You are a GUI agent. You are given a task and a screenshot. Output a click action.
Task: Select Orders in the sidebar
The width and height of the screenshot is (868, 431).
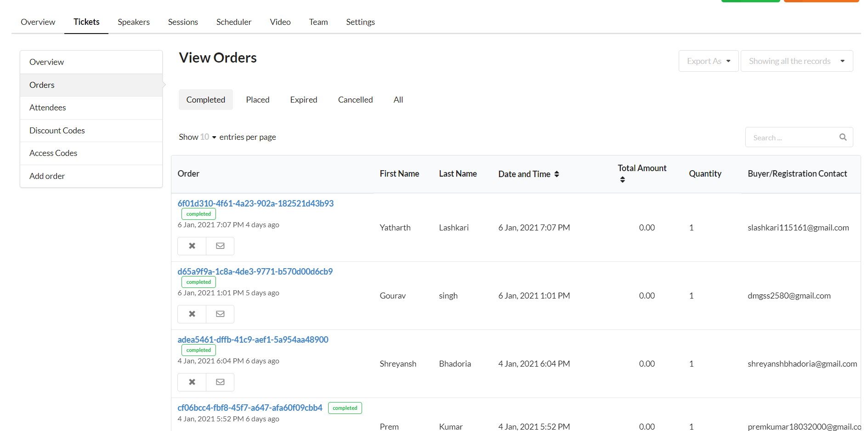click(x=91, y=85)
